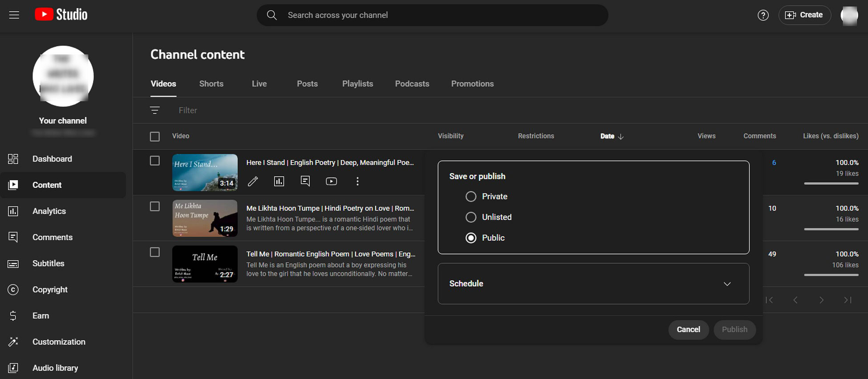Open the Tell Me video title
The width and height of the screenshot is (868, 379).
331,254
